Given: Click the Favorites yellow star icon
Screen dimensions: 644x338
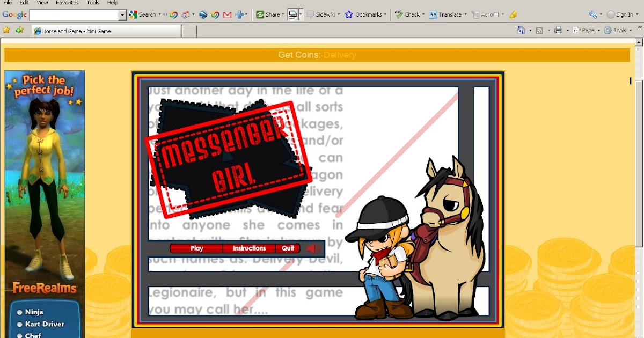Looking at the screenshot, I should click(6, 30).
